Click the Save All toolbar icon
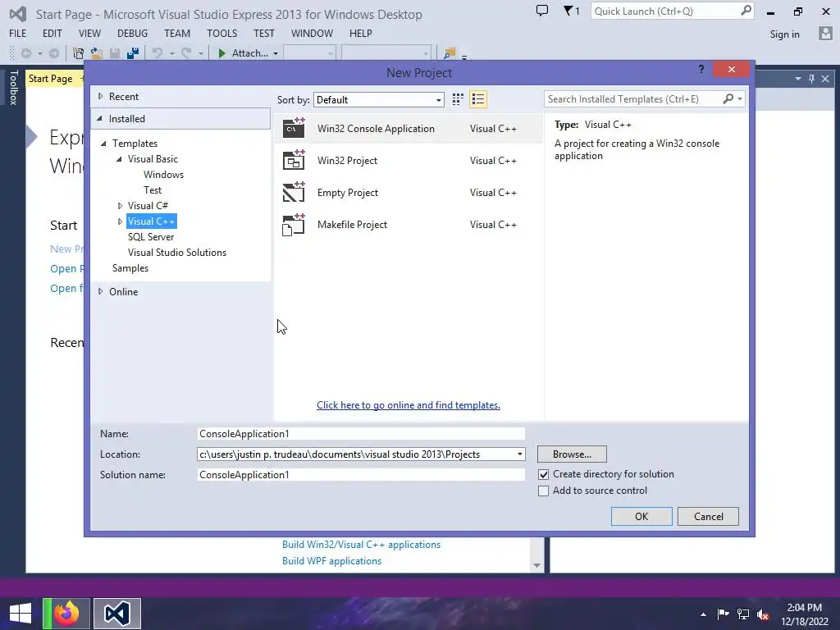Viewport: 840px width, 630px height. [x=133, y=53]
